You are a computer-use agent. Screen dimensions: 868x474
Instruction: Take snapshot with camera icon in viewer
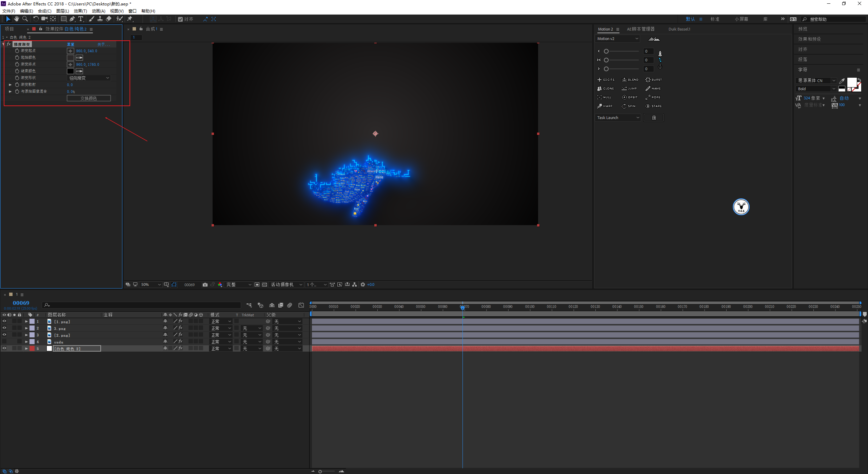pos(205,285)
